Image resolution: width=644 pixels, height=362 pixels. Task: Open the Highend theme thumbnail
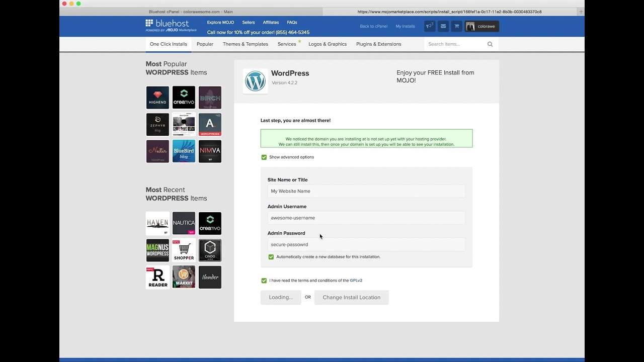[x=157, y=98]
